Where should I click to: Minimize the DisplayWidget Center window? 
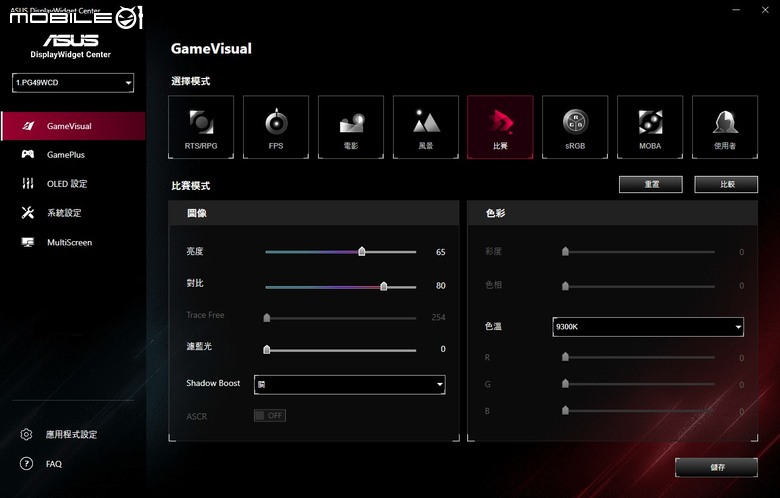(x=736, y=10)
